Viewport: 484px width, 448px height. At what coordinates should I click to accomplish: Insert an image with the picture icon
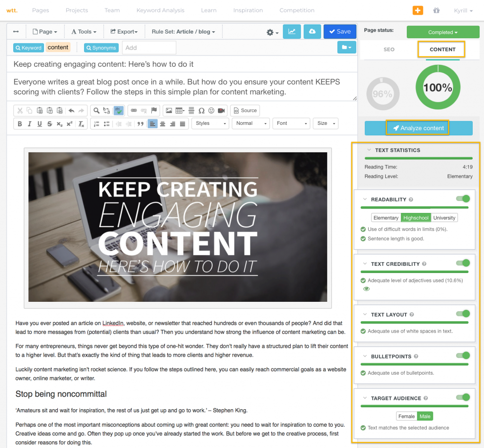click(169, 111)
